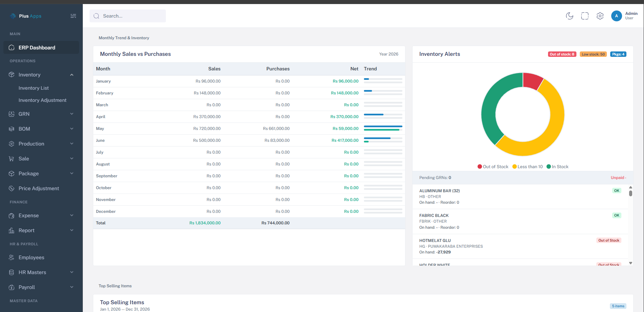
Task: Click Sale cart icon
Action: click(x=11, y=159)
